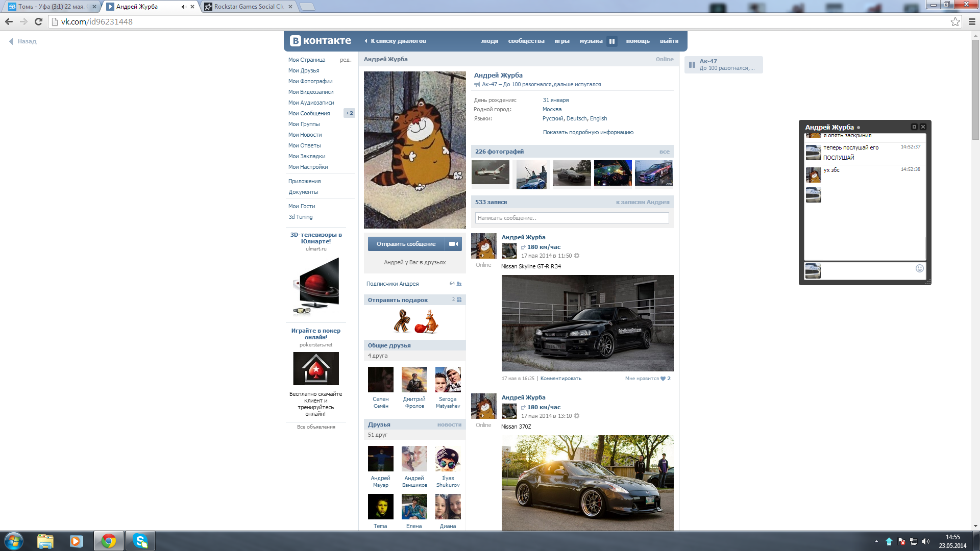Open settings gear on 13:10 post
This screenshot has width=980, height=551.
pos(577,416)
